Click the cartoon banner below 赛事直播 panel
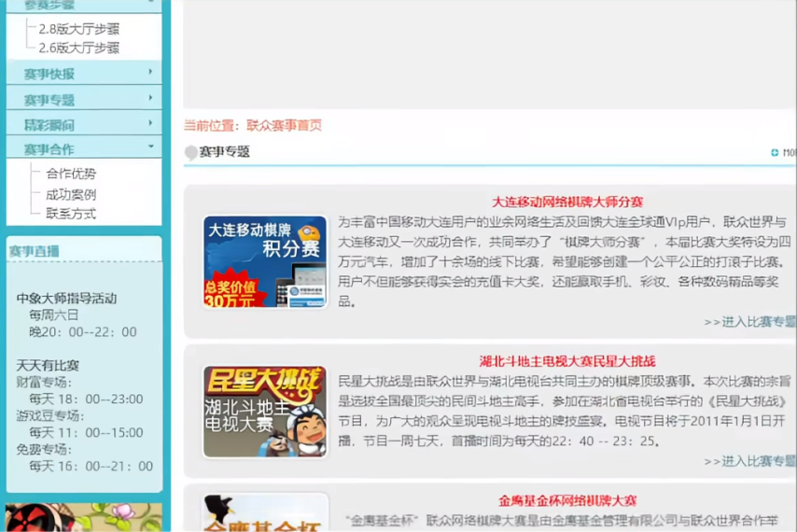Image resolution: width=797 pixels, height=532 pixels. 84,517
